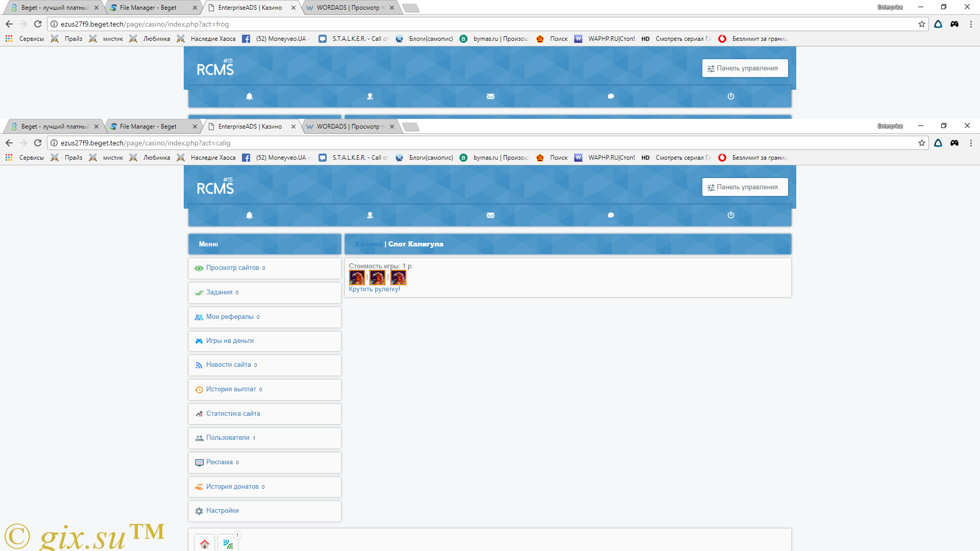
Task: Open 'Любимка' bookmark in upper bookmarks bar
Action: (150, 39)
